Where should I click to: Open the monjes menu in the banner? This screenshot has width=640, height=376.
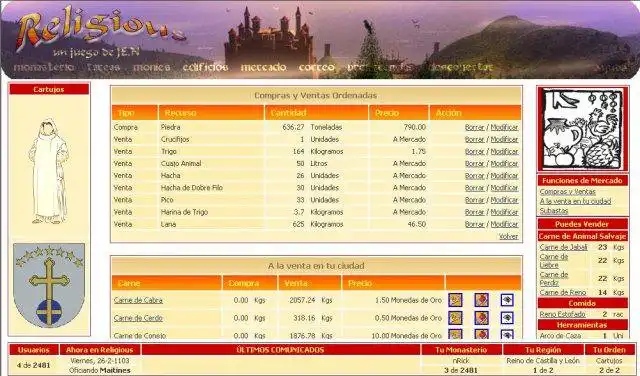151,67
